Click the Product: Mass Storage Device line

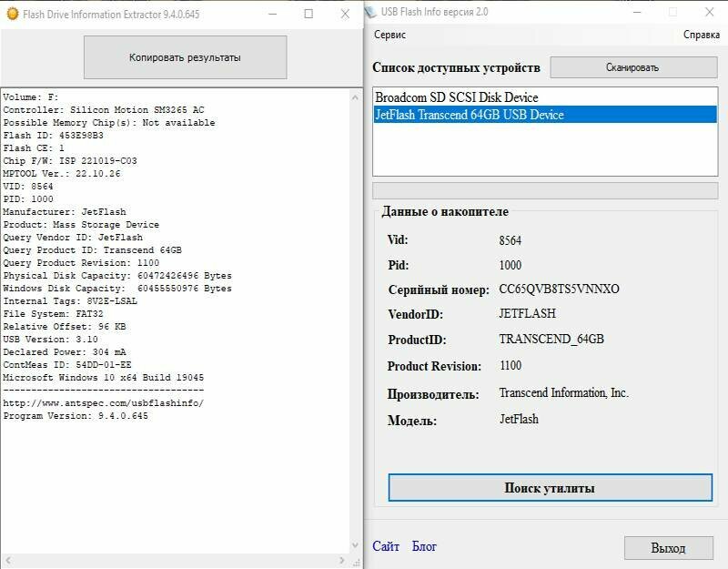(x=81, y=225)
